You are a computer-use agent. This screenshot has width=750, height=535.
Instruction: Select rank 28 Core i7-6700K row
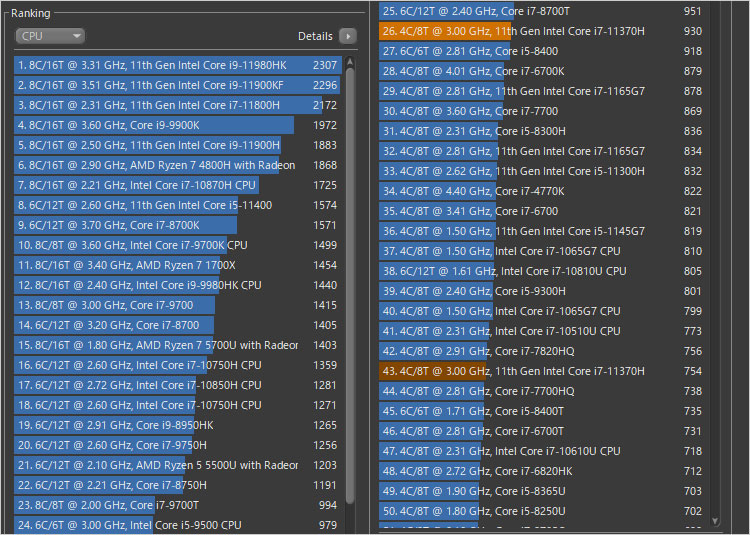tap(543, 71)
